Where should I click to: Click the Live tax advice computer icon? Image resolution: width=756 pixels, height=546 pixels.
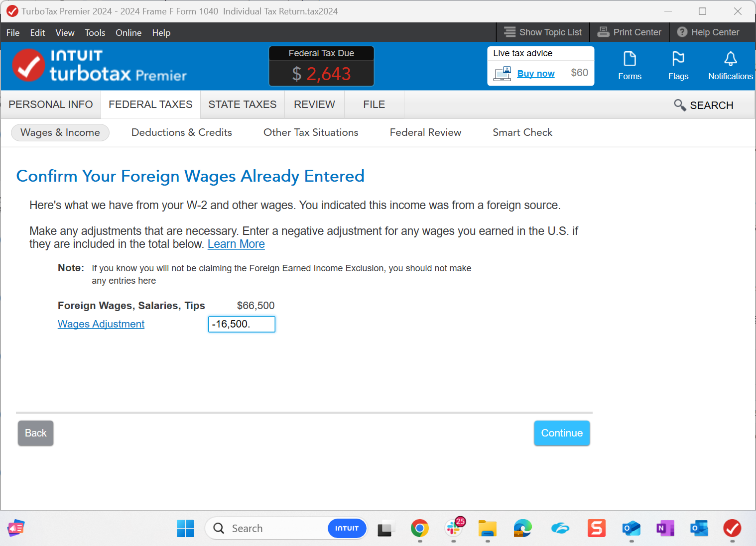[503, 74]
